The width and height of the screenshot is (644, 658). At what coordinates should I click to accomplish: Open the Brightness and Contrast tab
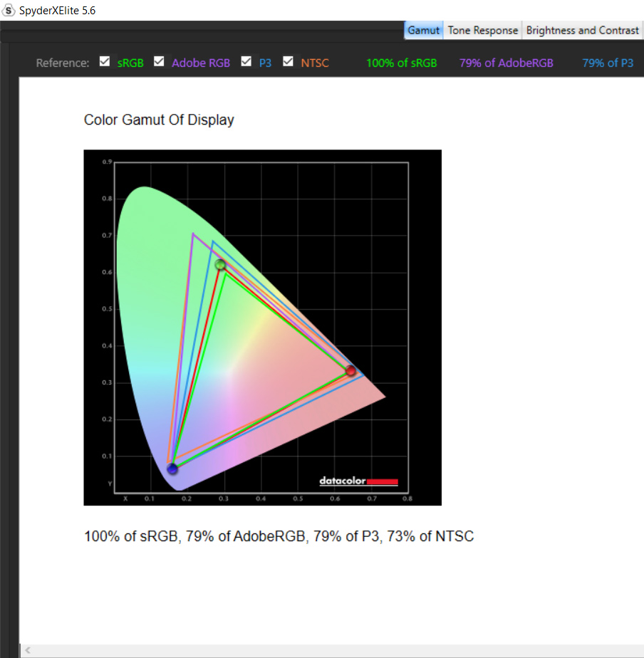click(x=582, y=31)
